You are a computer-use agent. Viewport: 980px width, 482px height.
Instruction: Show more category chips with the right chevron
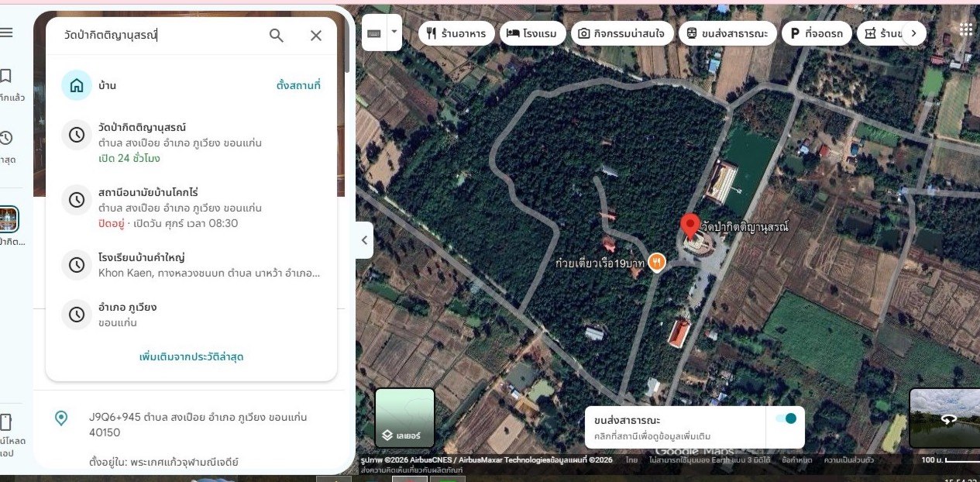coord(914,33)
